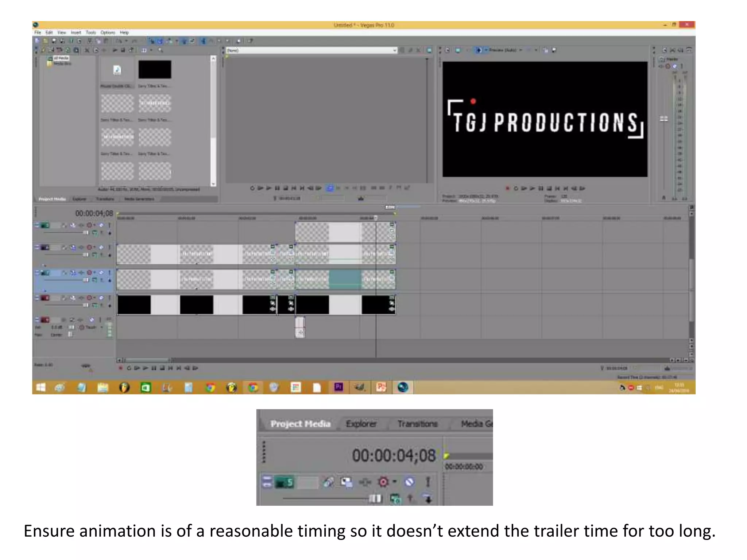Solo the top video track
Image resolution: width=747 pixels, height=560 pixels.
pos(109,225)
